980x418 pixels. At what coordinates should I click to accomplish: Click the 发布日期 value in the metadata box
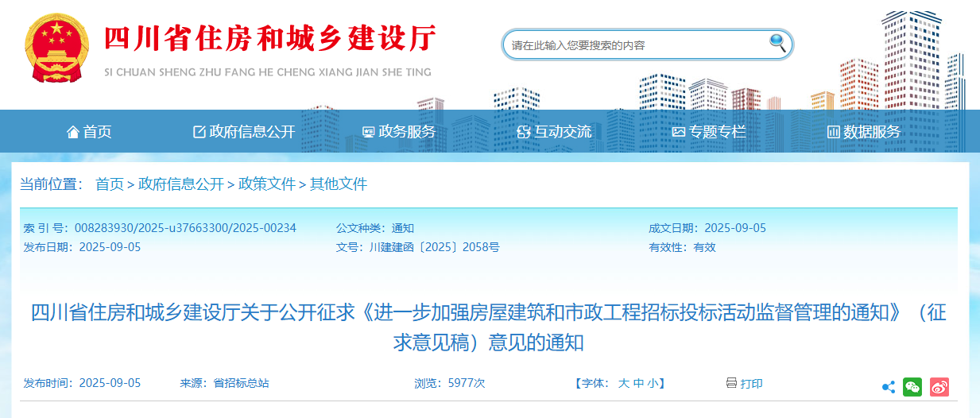pyautogui.click(x=110, y=247)
